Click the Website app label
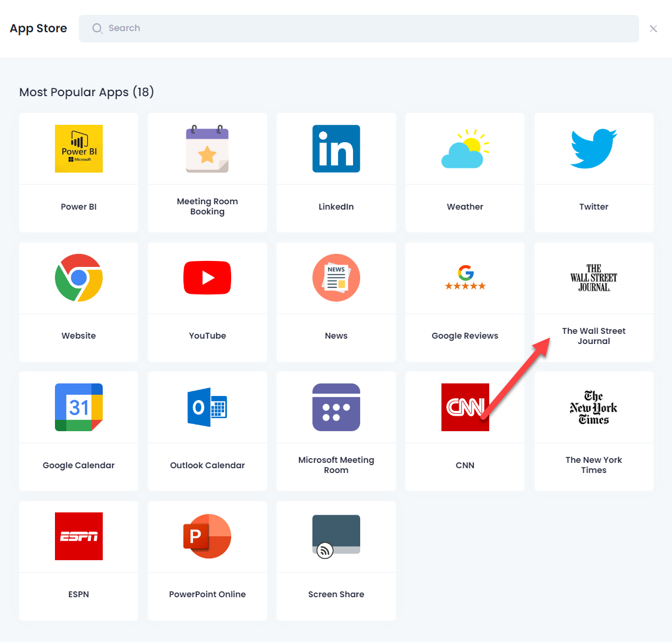 (79, 336)
